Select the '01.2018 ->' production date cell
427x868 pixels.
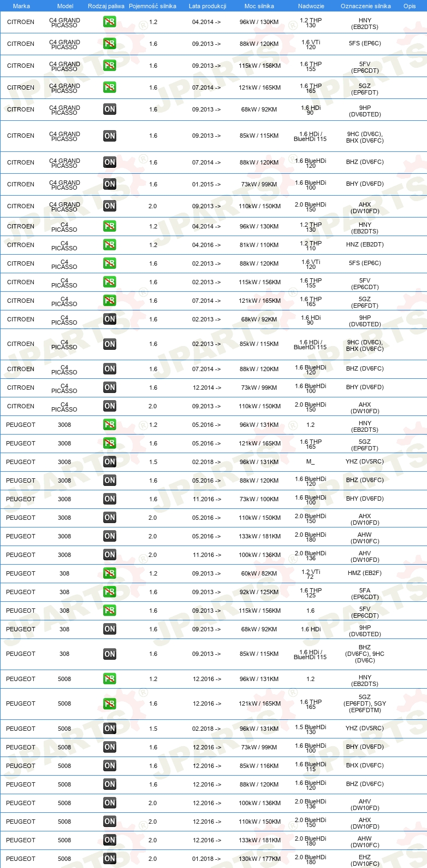click(x=206, y=859)
